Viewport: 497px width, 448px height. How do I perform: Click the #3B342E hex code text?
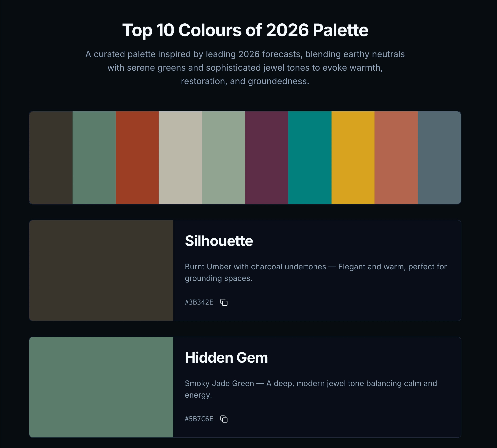(x=199, y=302)
